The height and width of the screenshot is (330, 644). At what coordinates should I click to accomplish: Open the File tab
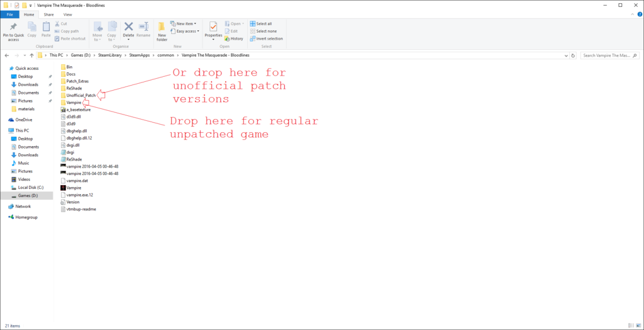tap(10, 14)
